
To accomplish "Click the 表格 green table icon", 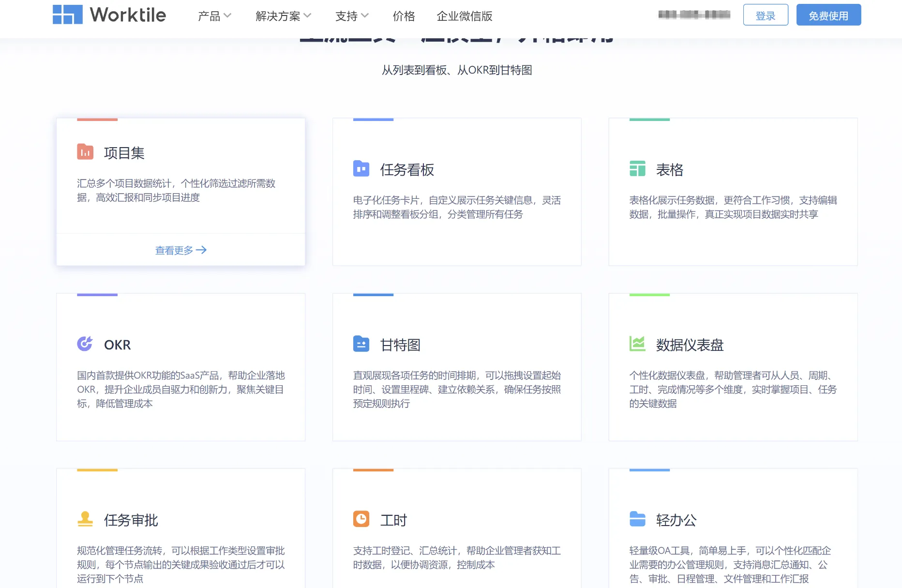I will point(637,168).
